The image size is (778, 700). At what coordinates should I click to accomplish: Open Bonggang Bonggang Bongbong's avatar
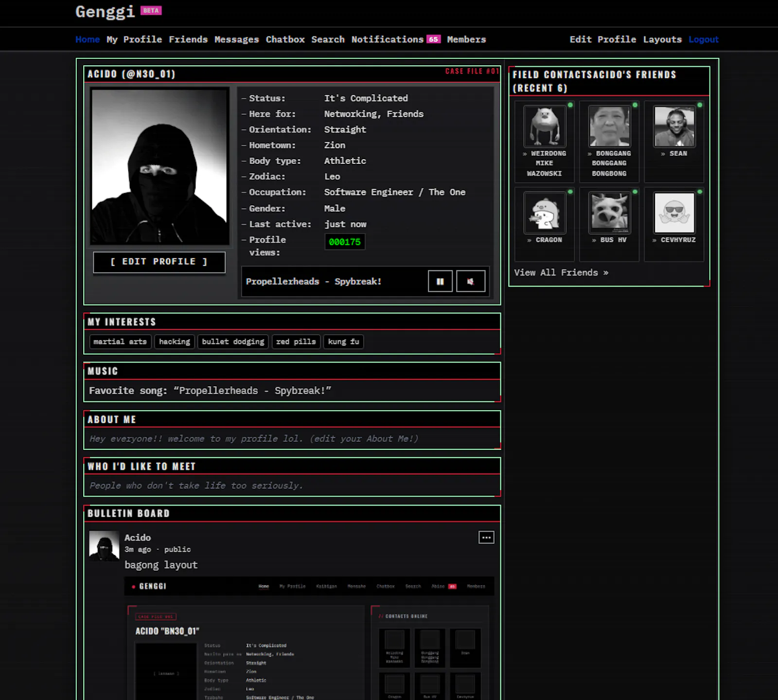pos(609,126)
